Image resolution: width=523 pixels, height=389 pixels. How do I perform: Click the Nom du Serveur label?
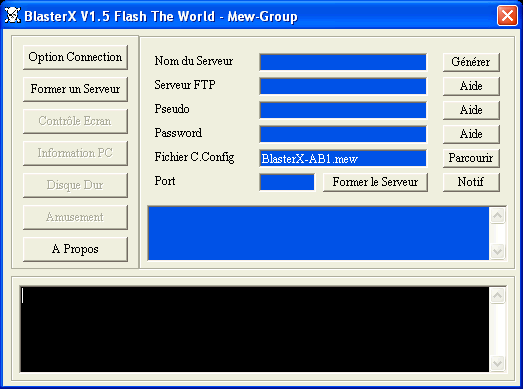point(194,61)
